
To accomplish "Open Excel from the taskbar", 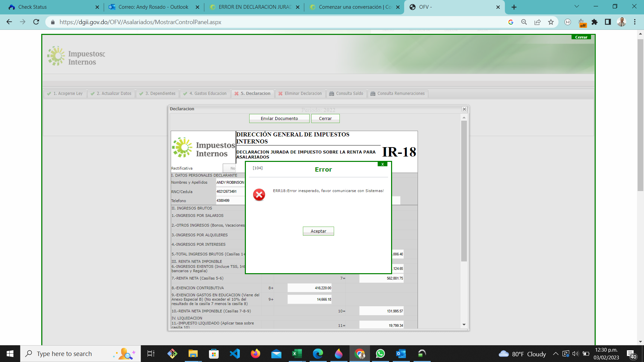I will (297, 354).
